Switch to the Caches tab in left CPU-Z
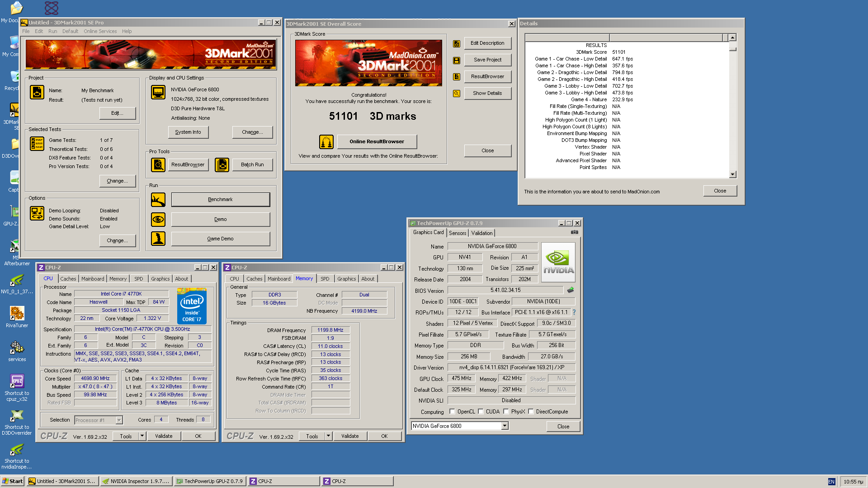Screen dimensions: 868x488 (x=68, y=279)
